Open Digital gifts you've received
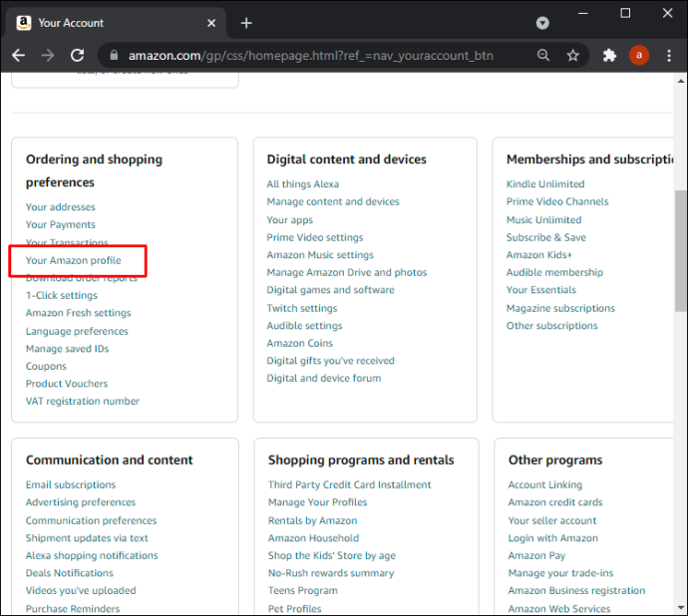Screen dimensions: 688x616 click(x=330, y=361)
